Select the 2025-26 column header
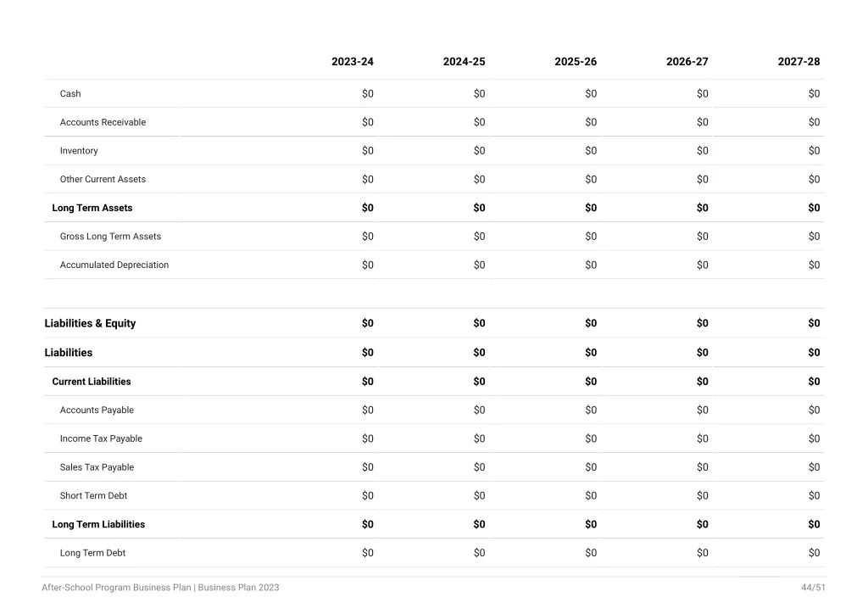Viewport: 868px width, 614px height. (x=576, y=61)
